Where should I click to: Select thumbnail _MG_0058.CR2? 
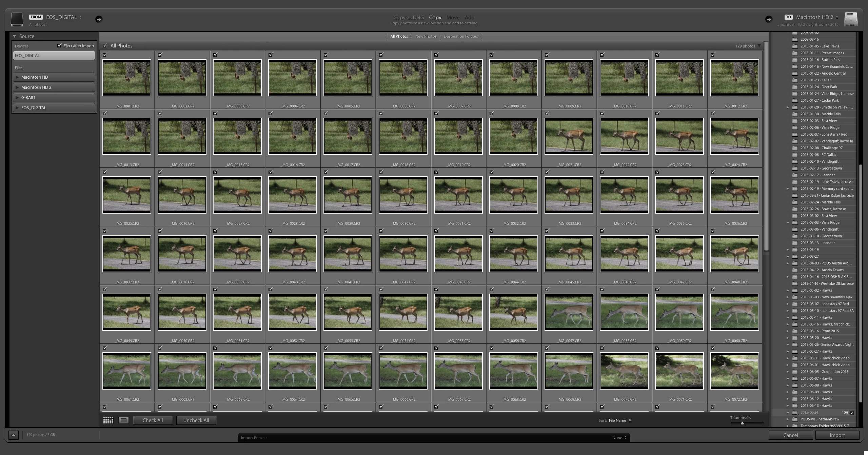point(624,312)
